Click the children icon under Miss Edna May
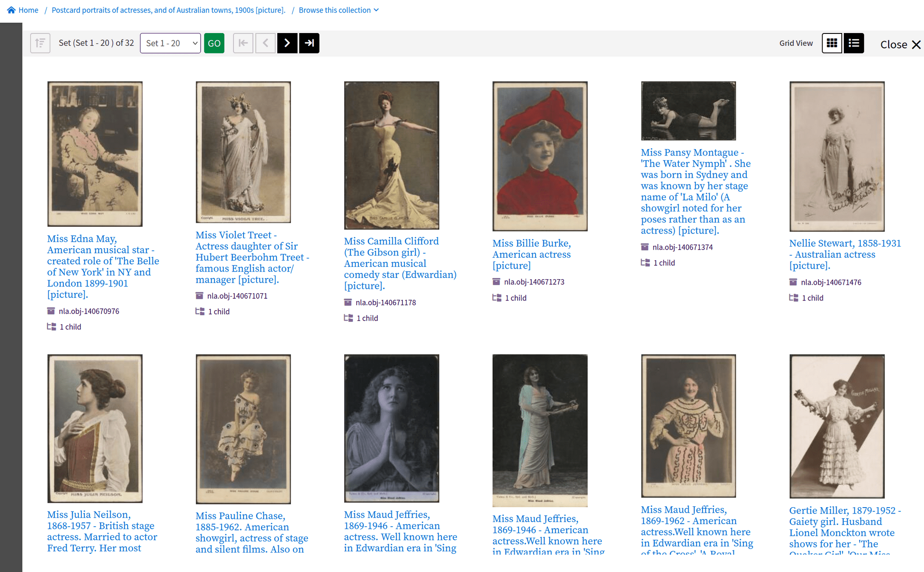The width and height of the screenshot is (924, 572). pos(51,327)
